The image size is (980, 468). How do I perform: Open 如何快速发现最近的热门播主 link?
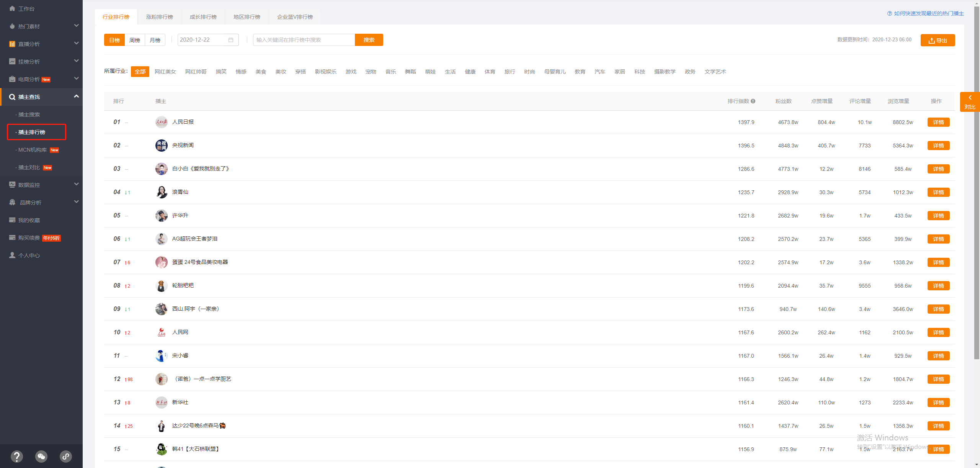coord(929,13)
